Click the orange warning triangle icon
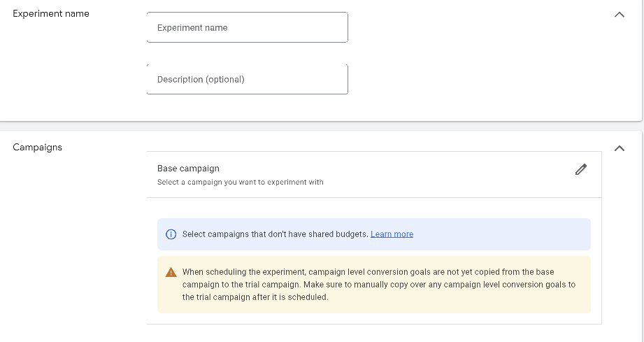Image resolution: width=644 pixels, height=342 pixels. point(171,272)
